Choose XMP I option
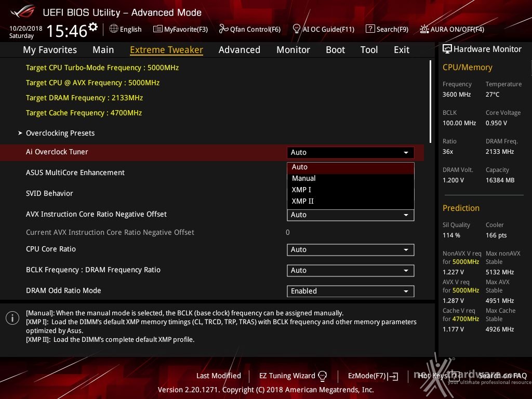The height and width of the screenshot is (399, 532). 351,190
